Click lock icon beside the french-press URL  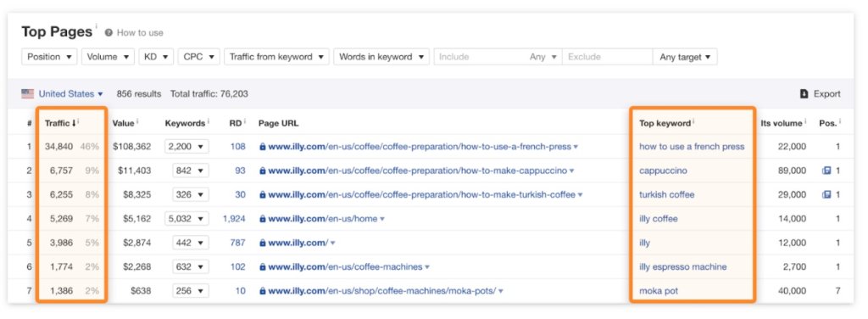click(x=263, y=147)
